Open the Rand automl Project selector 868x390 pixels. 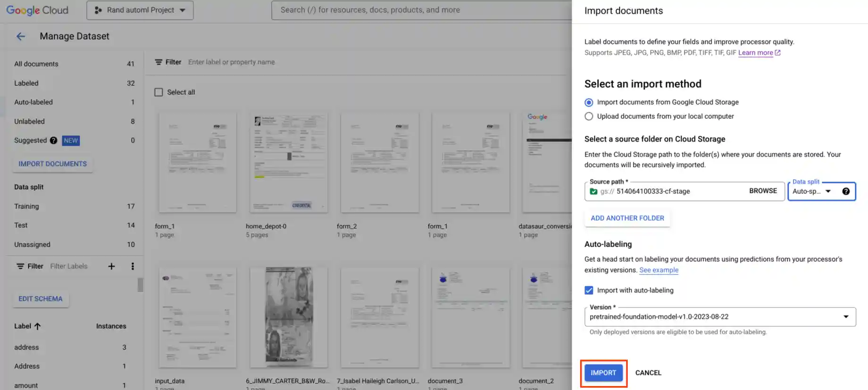(x=140, y=10)
